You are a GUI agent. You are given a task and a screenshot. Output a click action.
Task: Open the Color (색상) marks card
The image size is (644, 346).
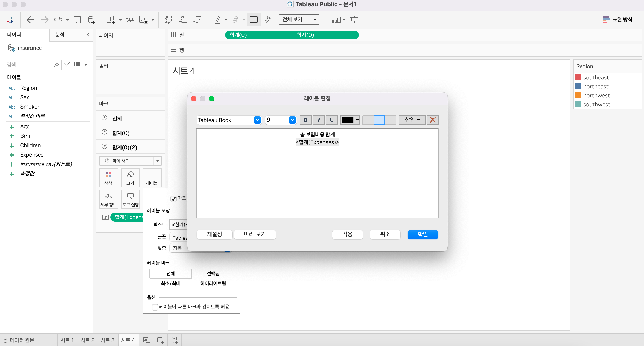(x=108, y=178)
